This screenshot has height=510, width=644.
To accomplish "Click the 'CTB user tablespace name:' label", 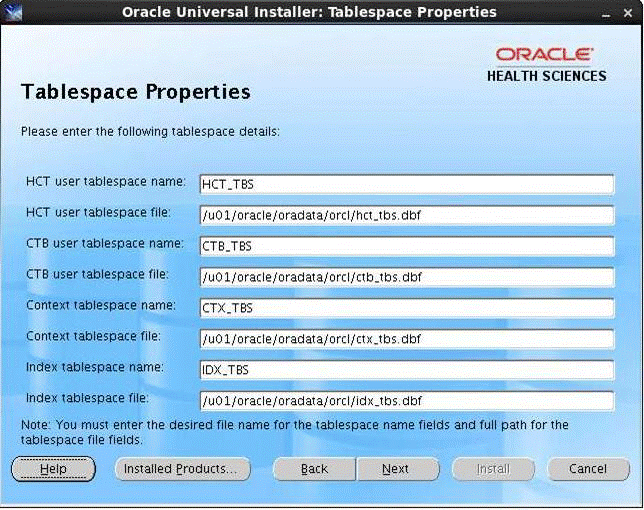I will 105,244.
